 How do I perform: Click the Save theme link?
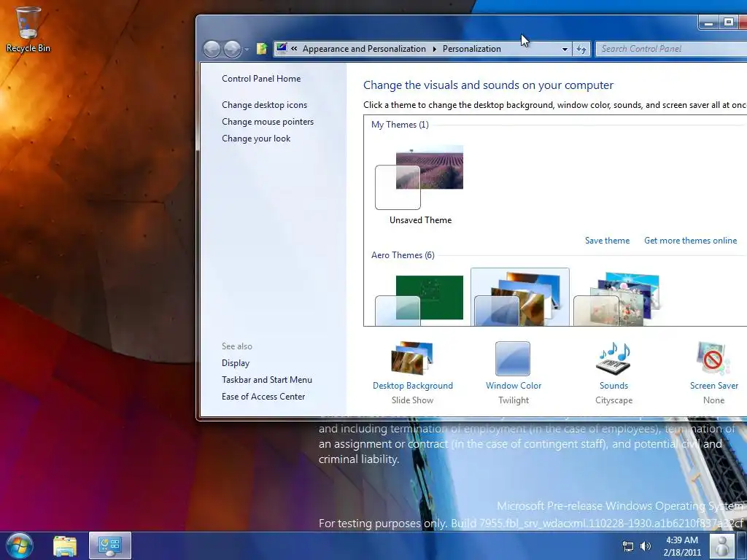(607, 241)
